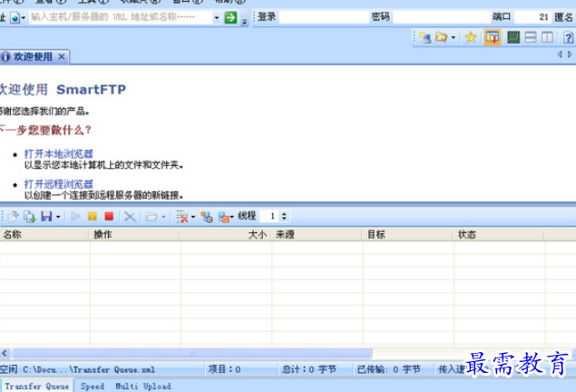Toggle the green speed graph panel icon
The image size is (576, 392).
click(513, 37)
